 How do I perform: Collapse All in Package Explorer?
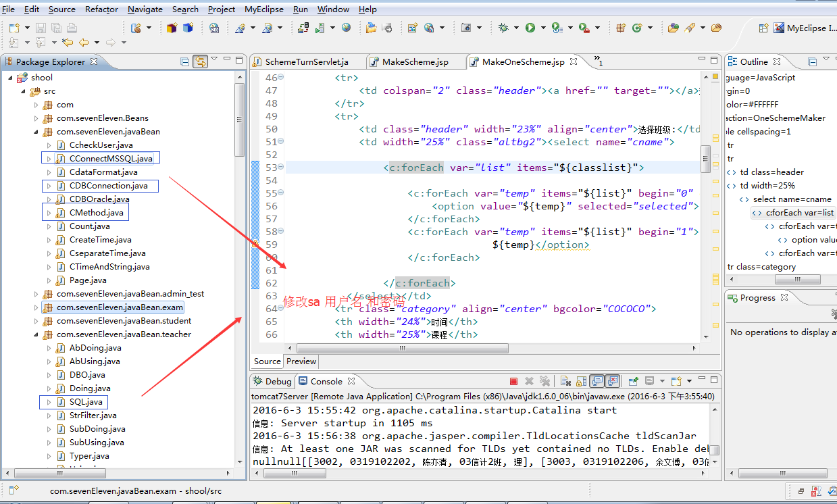click(184, 61)
